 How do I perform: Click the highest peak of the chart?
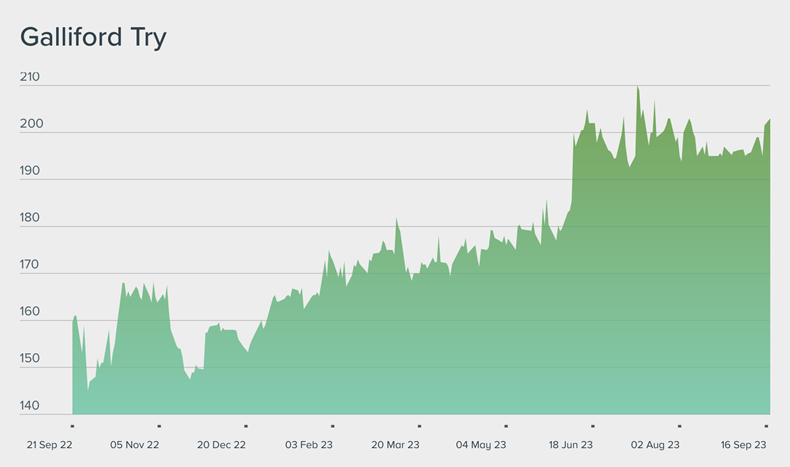click(x=637, y=87)
